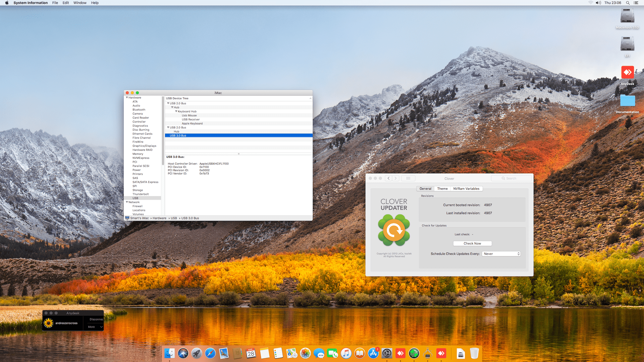Open the Documentation folder on desktop
This screenshot has height=362, width=644.
(627, 101)
